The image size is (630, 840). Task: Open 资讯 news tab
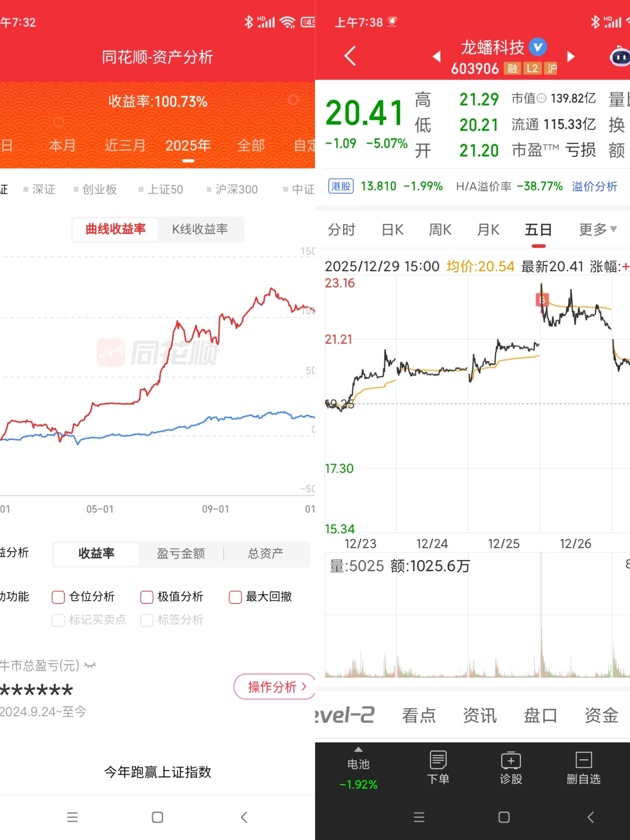(x=480, y=716)
